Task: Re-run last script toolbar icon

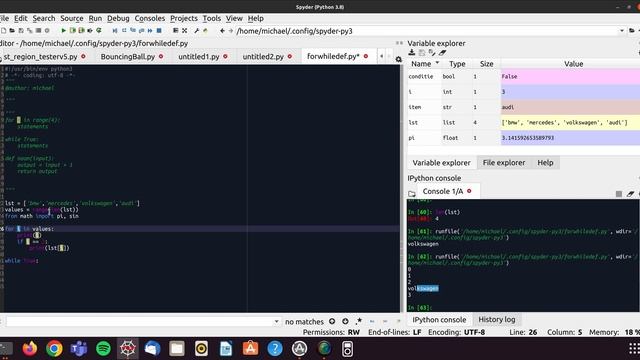Action: point(98,31)
